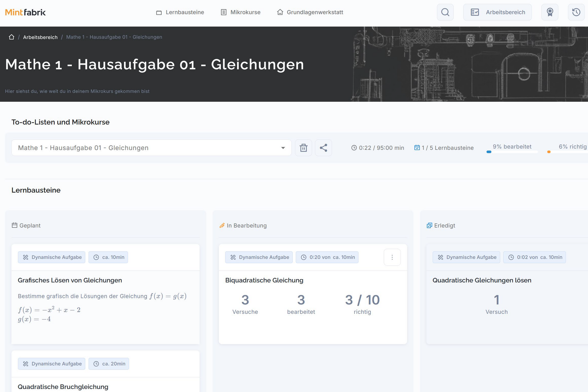Open the Grafisches Lösen von Gleichungen card
588x392 pixels.
(105, 294)
